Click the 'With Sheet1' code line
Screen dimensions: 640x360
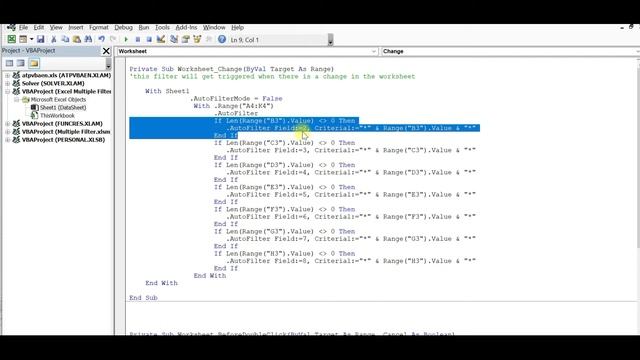coord(167,91)
